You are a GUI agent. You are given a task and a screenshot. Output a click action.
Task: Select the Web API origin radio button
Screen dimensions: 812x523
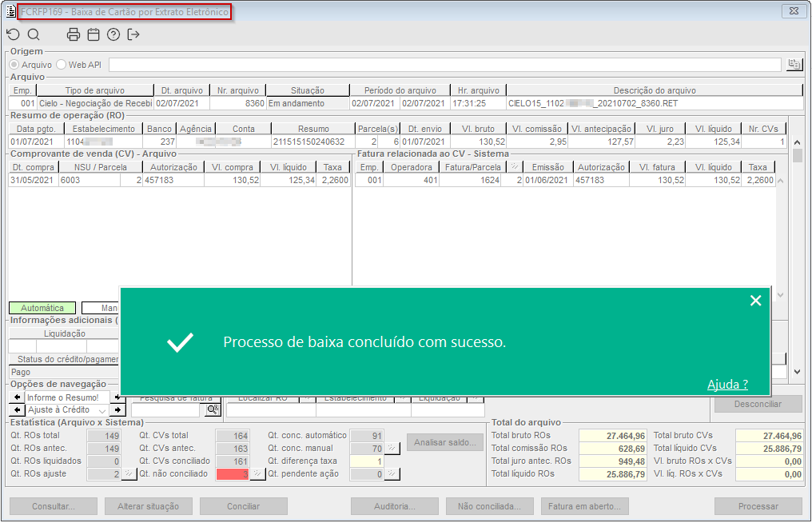point(62,64)
